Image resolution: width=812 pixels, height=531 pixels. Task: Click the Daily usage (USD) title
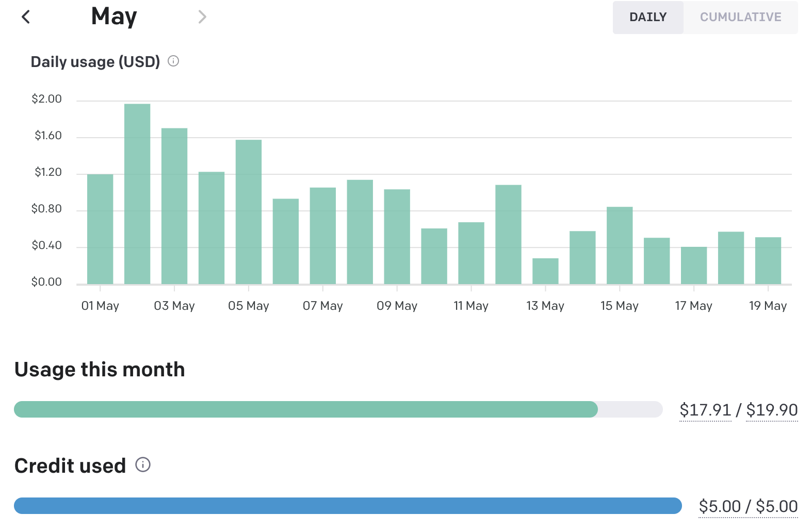(95, 62)
